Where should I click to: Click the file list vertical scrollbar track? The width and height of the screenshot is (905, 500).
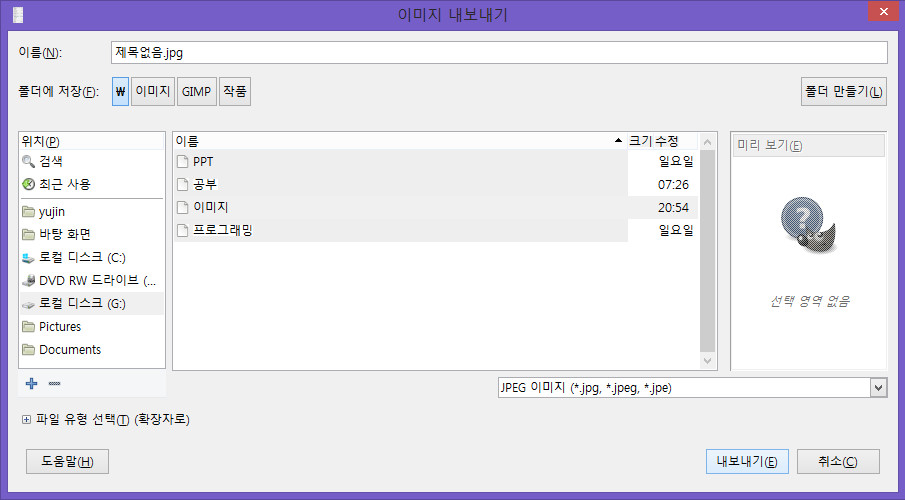[x=708, y=251]
